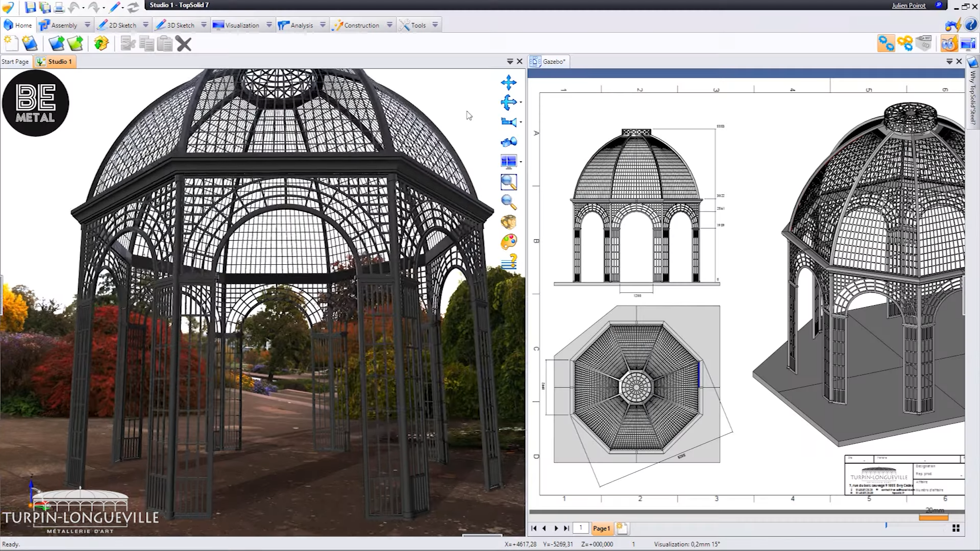Image resolution: width=980 pixels, height=551 pixels.
Task: Click the color palette rendering icon
Action: pyautogui.click(x=508, y=241)
